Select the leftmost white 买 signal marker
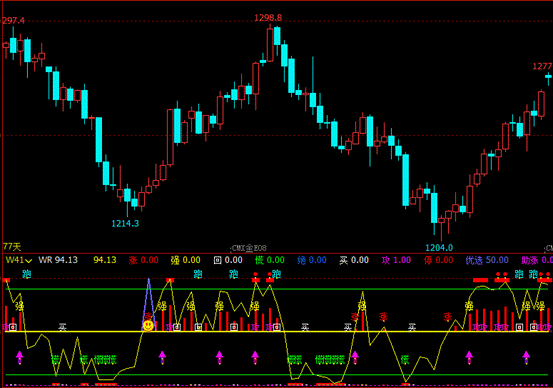Image resolution: width=553 pixels, height=388 pixels. 62,327
